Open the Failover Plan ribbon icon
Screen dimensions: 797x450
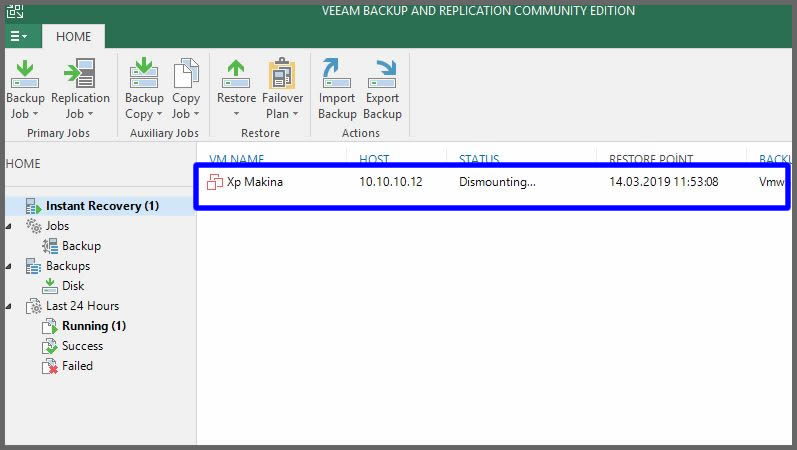tap(282, 73)
